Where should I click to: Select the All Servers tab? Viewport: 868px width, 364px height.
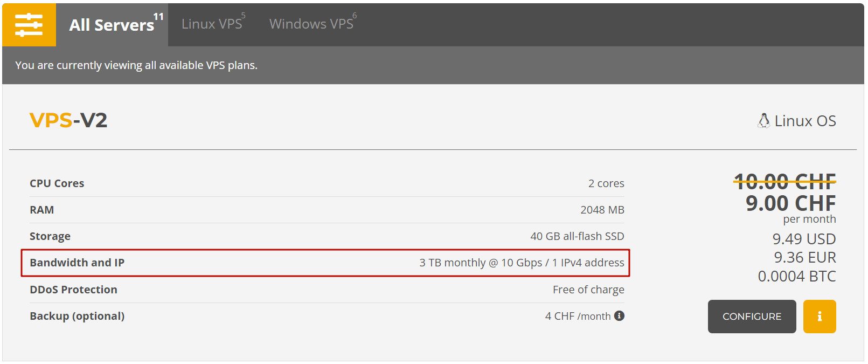[x=112, y=25]
